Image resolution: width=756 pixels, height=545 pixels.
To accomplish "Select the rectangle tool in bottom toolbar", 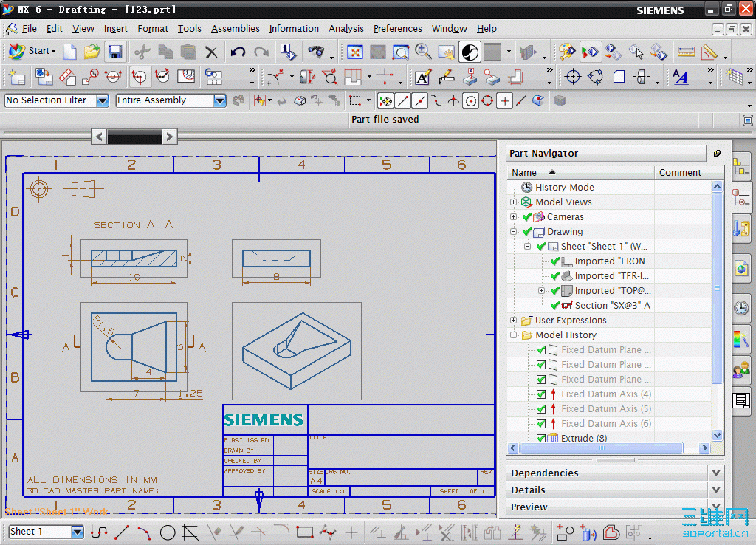I will pos(305,532).
